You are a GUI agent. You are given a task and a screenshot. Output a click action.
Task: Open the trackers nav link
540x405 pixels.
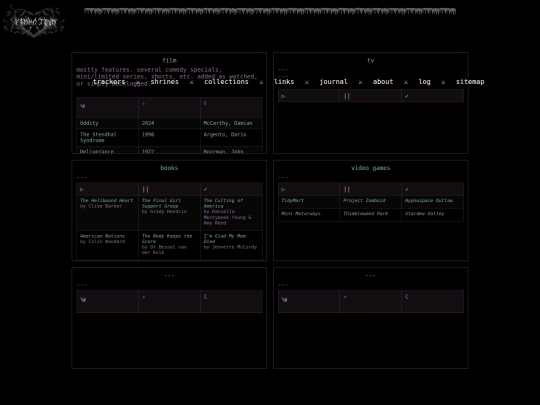(109, 82)
